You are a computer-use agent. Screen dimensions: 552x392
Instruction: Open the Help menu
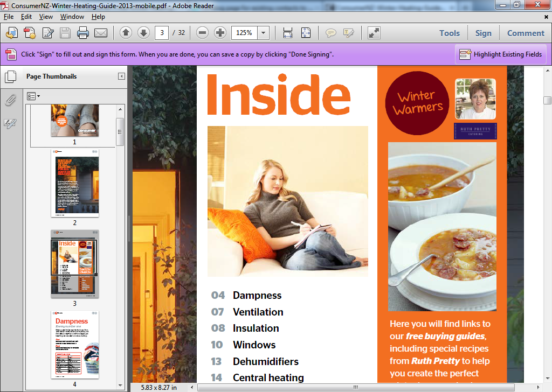(98, 17)
